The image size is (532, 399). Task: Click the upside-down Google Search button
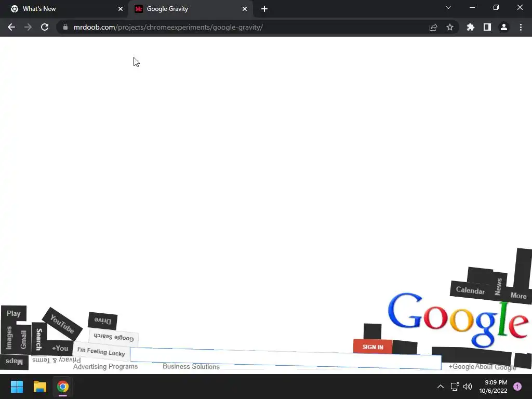coord(114,337)
